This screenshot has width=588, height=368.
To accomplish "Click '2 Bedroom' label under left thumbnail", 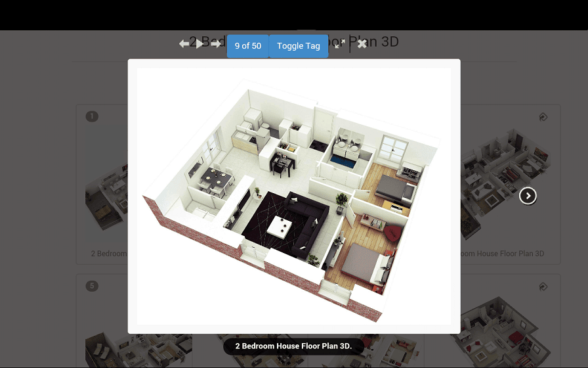I will pos(108,254).
